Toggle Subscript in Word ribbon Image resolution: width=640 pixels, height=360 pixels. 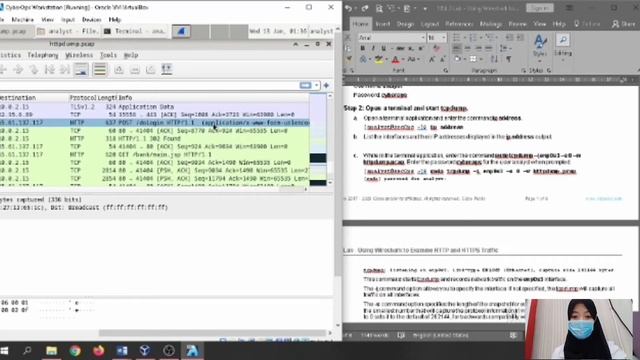411,48
